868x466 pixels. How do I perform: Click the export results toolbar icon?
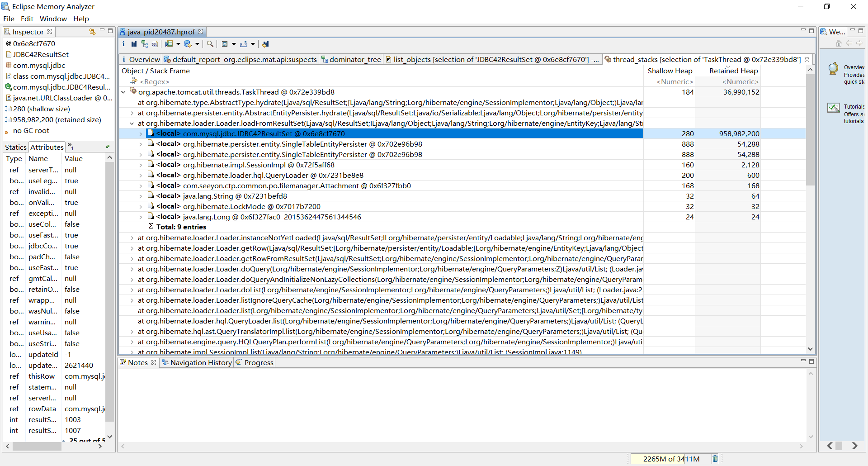point(244,44)
